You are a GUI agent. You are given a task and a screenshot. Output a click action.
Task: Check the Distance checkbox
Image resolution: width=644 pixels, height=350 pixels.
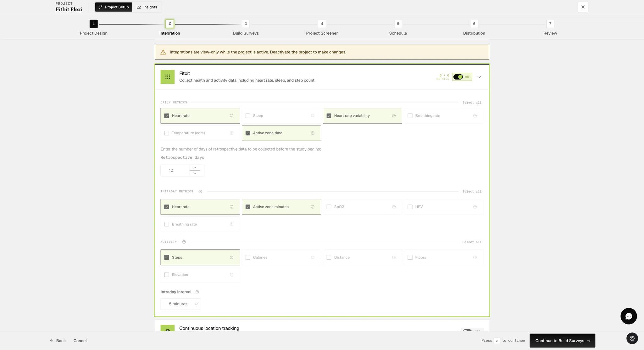329,258
